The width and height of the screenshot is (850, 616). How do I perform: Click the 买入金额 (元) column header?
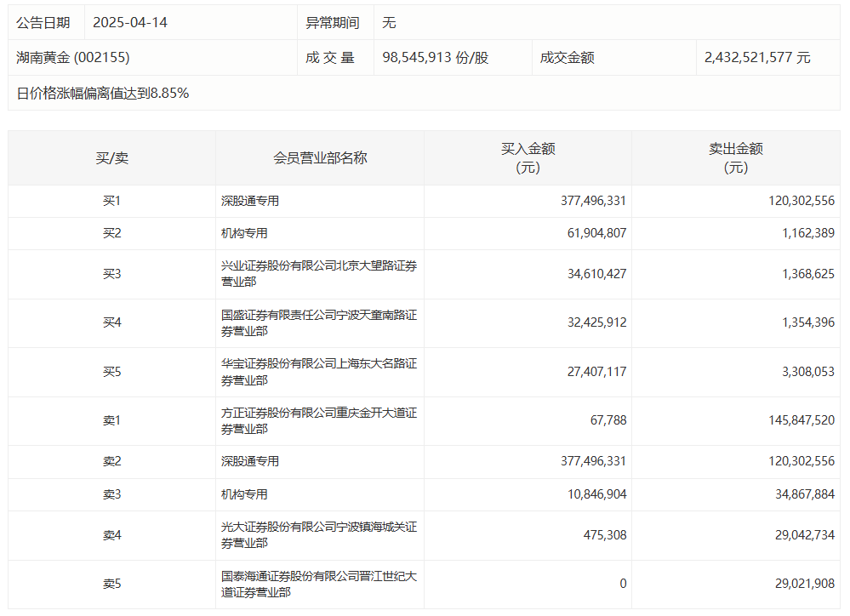coord(528,157)
